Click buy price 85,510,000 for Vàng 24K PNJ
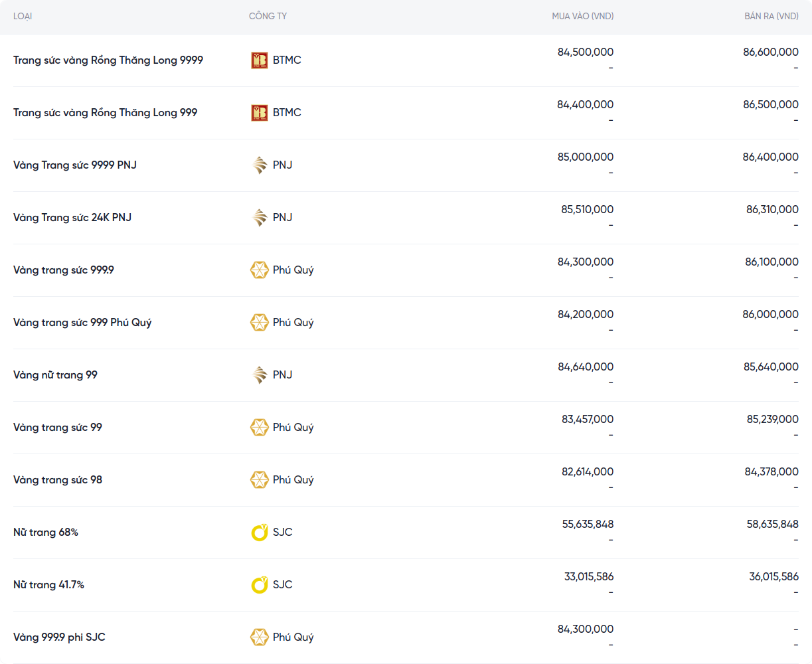 click(x=587, y=210)
